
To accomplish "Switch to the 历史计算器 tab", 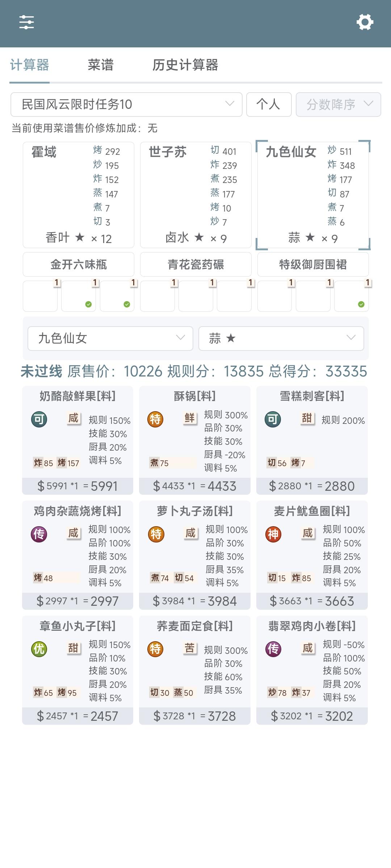I will click(x=185, y=65).
